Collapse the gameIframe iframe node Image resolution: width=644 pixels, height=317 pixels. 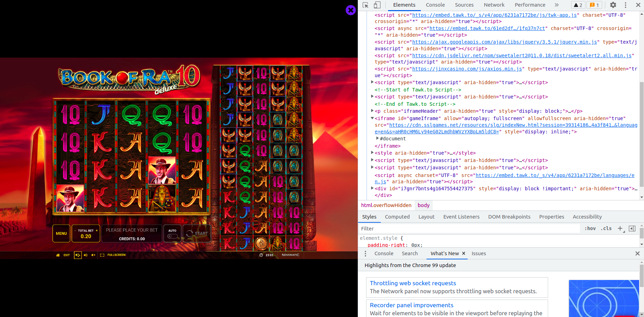tap(372, 118)
